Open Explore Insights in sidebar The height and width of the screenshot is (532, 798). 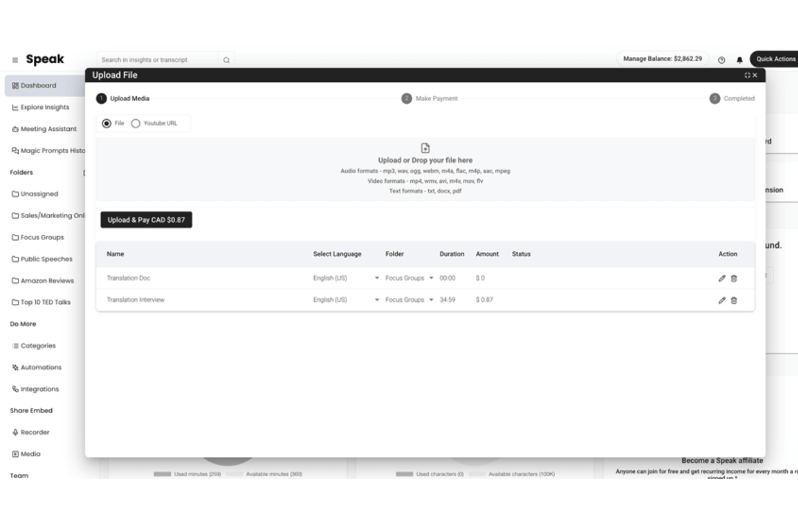(44, 107)
